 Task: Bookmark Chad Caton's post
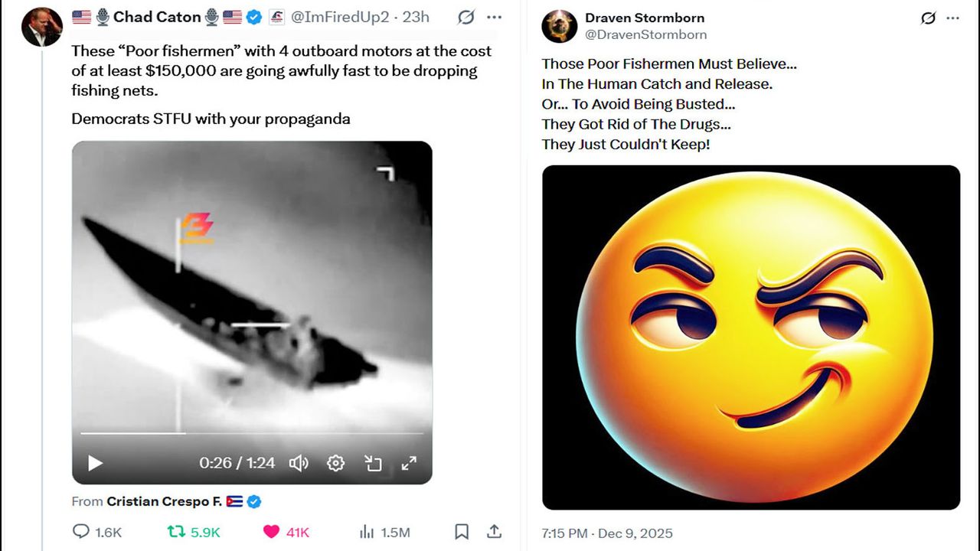coord(462,532)
